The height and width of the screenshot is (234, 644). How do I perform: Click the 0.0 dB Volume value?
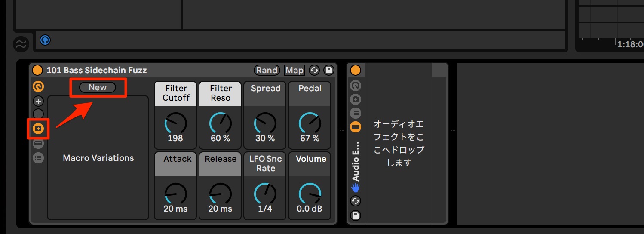click(x=310, y=209)
